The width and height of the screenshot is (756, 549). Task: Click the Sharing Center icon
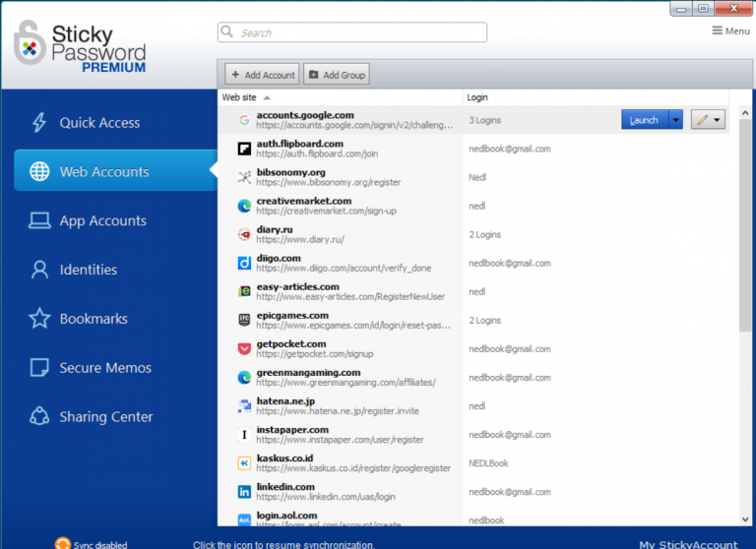tap(39, 416)
